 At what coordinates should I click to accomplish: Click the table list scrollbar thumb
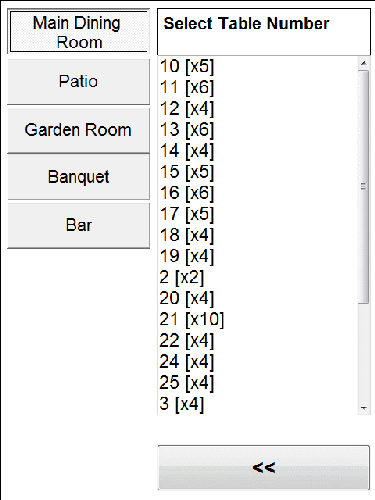(364, 187)
